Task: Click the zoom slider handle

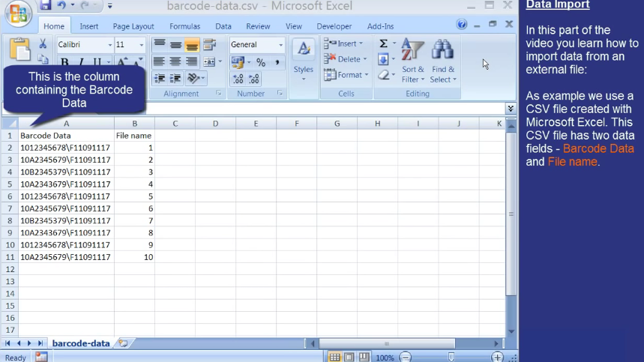Action: click(x=451, y=357)
